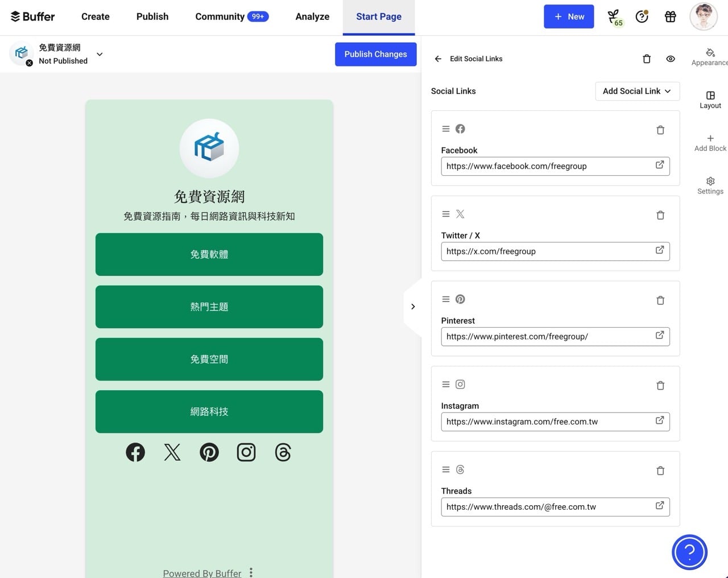This screenshot has height=578, width=728.
Task: Toggle the help widget question mark button
Action: coord(689,552)
